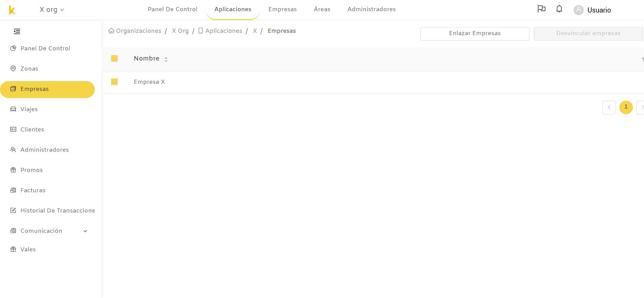
Task: Go to the Administradores top tab
Action: click(372, 9)
